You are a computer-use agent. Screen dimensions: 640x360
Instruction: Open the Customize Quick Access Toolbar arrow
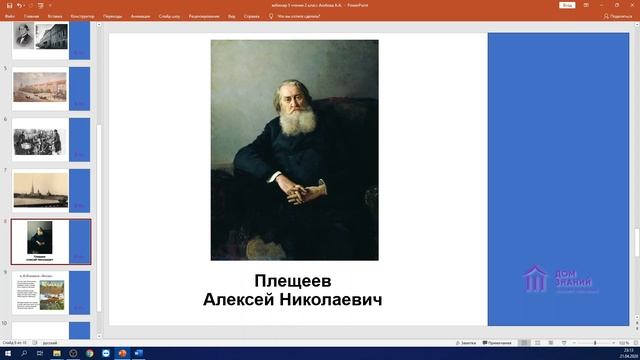point(50,5)
